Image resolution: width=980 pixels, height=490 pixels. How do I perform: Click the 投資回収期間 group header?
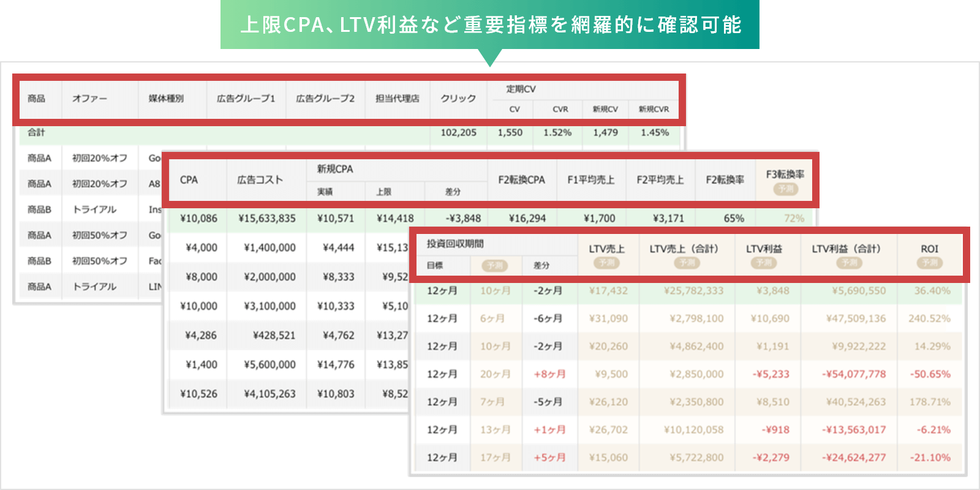pyautogui.click(x=455, y=244)
